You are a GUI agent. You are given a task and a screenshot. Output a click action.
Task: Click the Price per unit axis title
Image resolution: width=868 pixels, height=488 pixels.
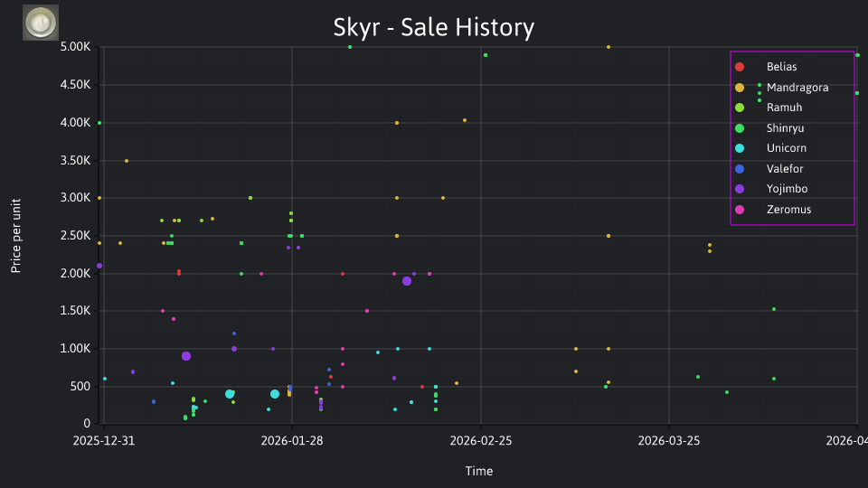[x=16, y=236]
